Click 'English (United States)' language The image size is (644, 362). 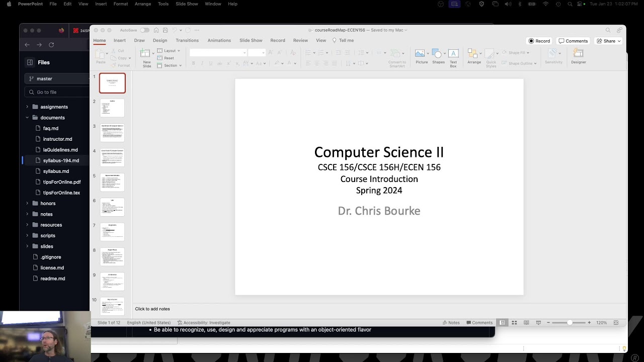pos(148,323)
